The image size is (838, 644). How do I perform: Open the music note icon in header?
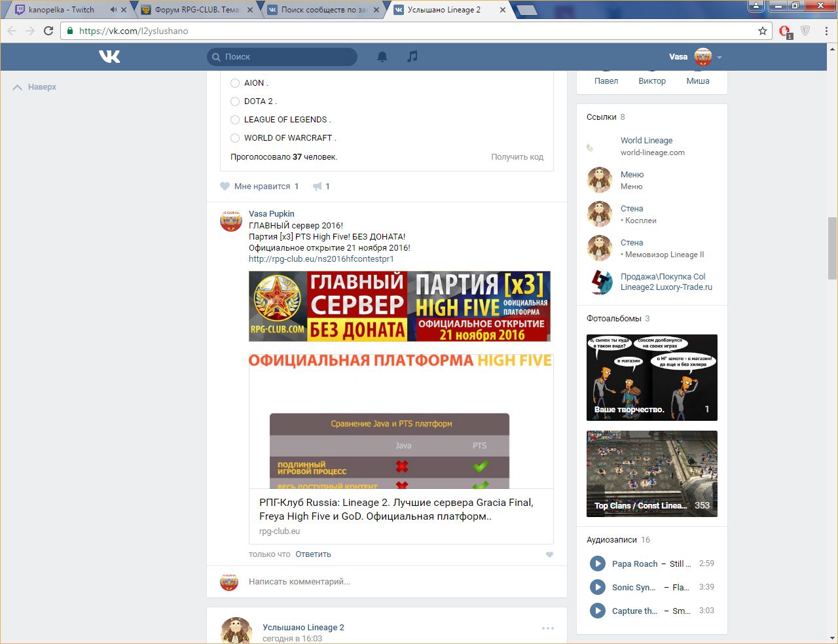click(412, 56)
